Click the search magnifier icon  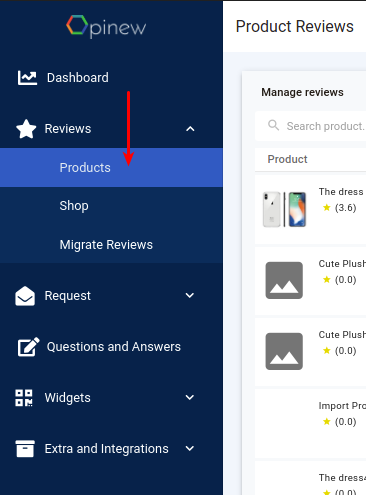pos(274,125)
